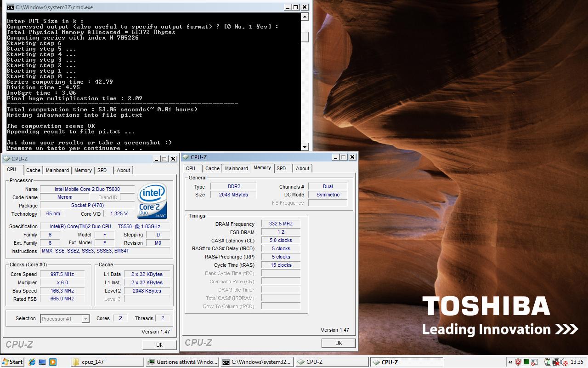
Task: Minimize the left CPU-Z window
Action: click(156, 159)
